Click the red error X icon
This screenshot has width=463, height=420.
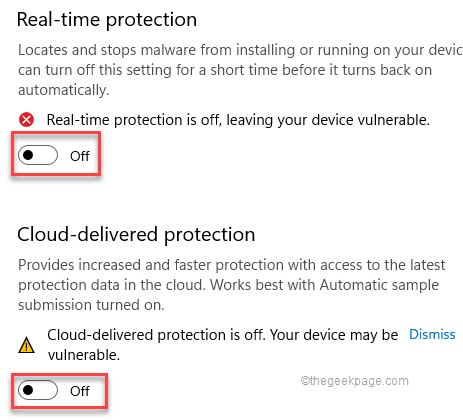point(26,120)
